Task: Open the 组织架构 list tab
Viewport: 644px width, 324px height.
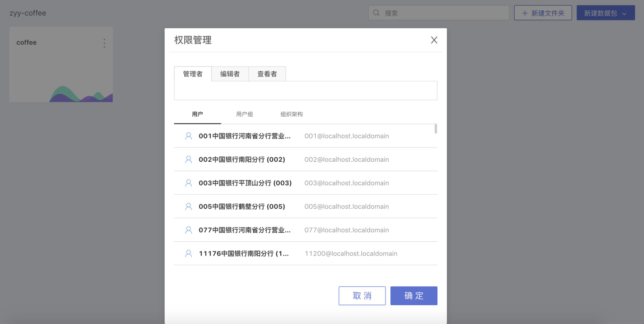Action: pos(292,114)
